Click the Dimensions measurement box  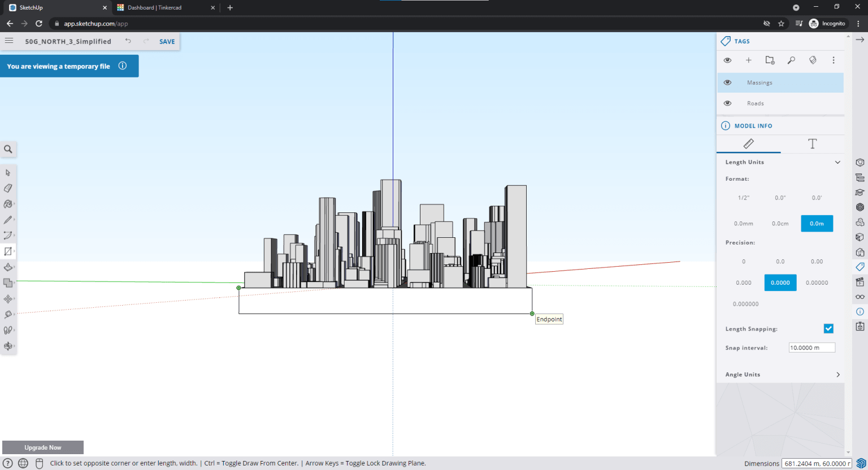[x=816, y=463]
